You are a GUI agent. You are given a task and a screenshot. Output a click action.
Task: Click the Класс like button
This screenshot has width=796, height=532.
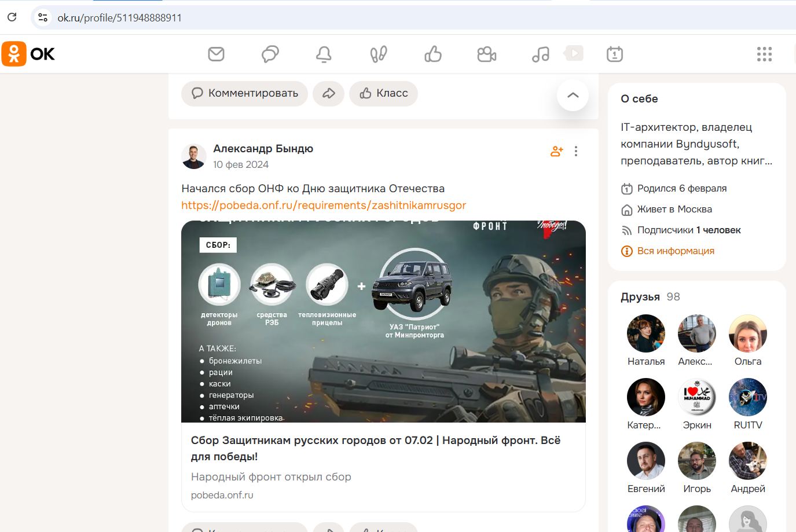click(383, 93)
